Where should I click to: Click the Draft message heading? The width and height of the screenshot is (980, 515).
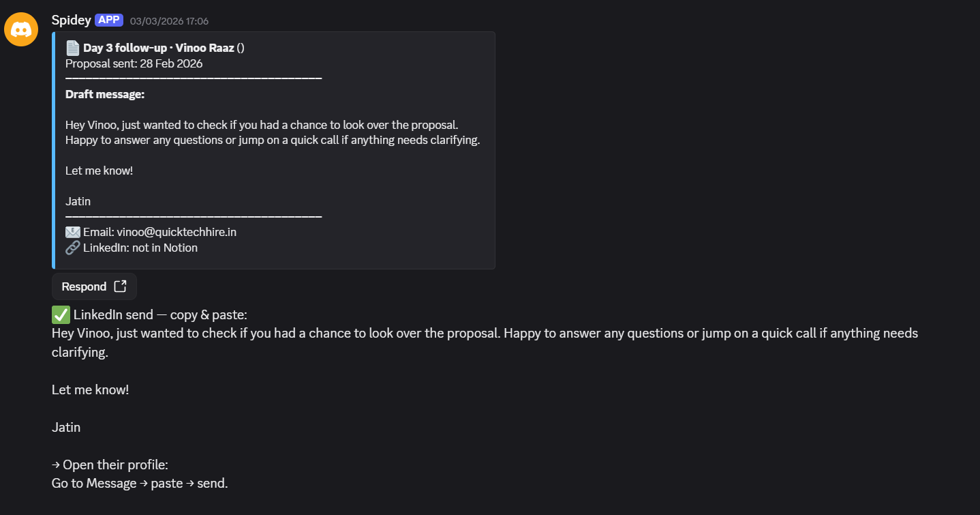[x=105, y=94]
